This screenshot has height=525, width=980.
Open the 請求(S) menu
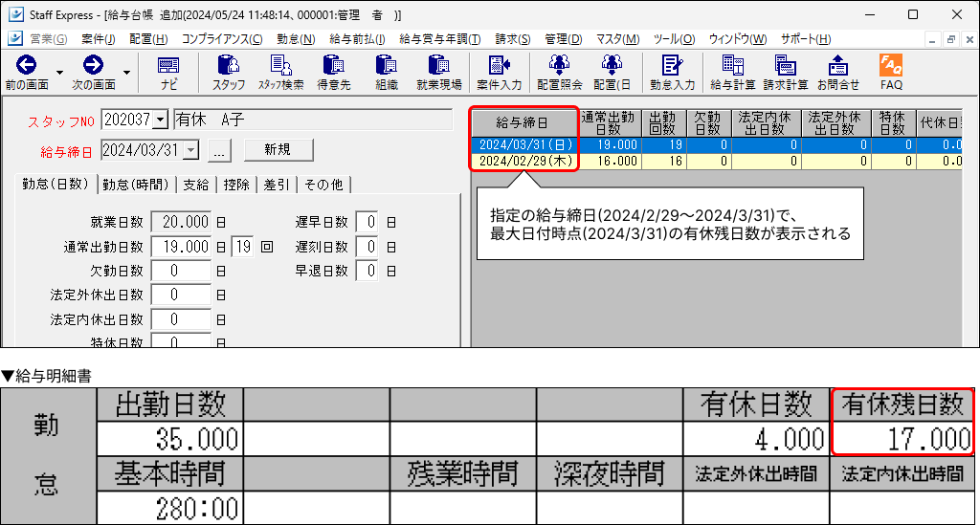click(x=513, y=39)
